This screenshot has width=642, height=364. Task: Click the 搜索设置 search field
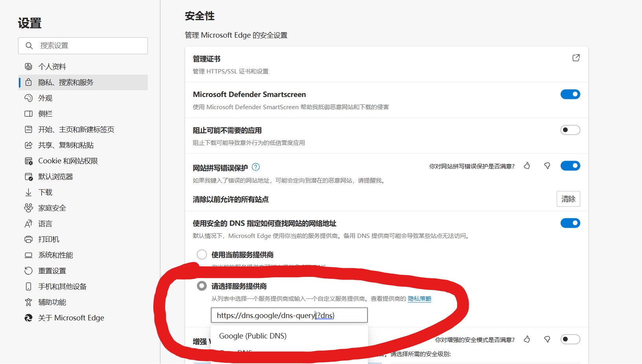[83, 46]
